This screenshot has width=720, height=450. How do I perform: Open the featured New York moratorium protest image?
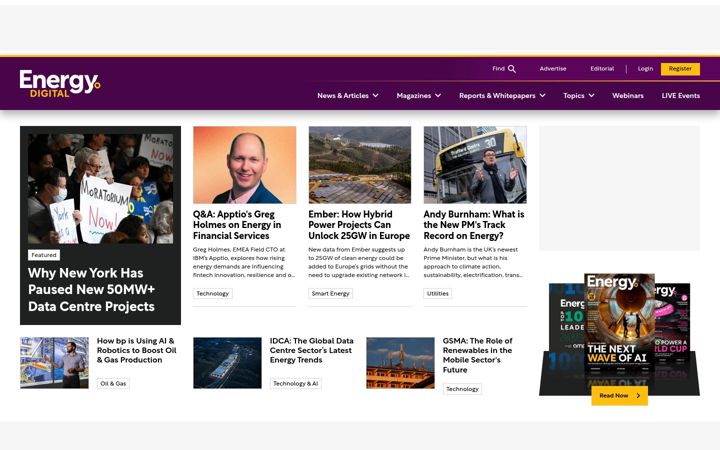point(101,189)
